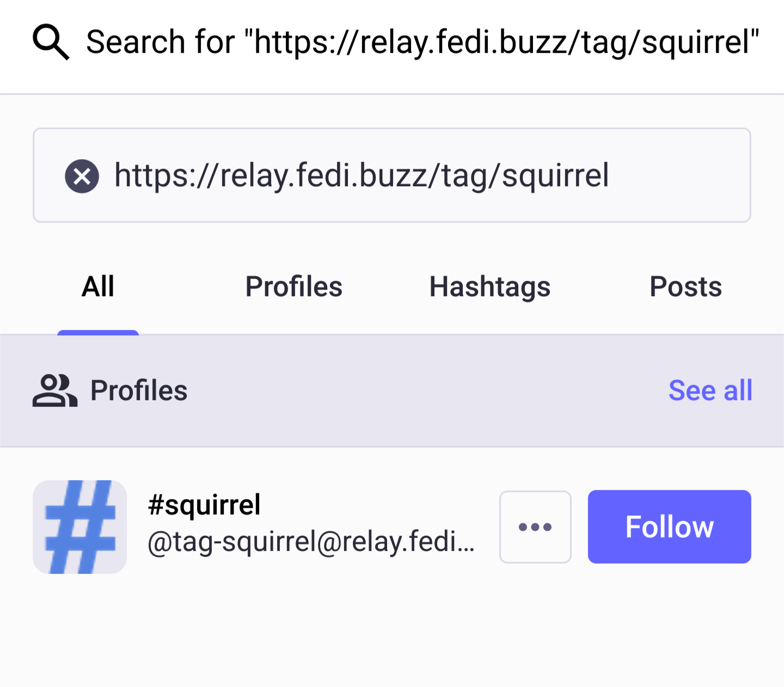Show the Posts tab results
This screenshot has height=687, width=784.
tap(685, 287)
